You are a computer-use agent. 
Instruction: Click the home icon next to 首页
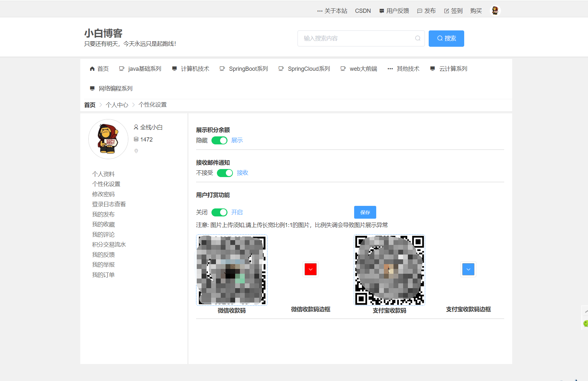point(92,68)
